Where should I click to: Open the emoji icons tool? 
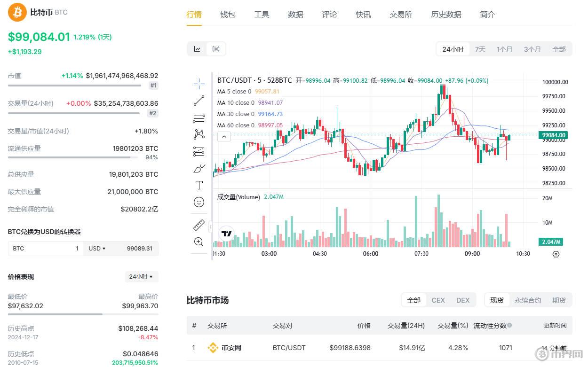click(x=199, y=202)
